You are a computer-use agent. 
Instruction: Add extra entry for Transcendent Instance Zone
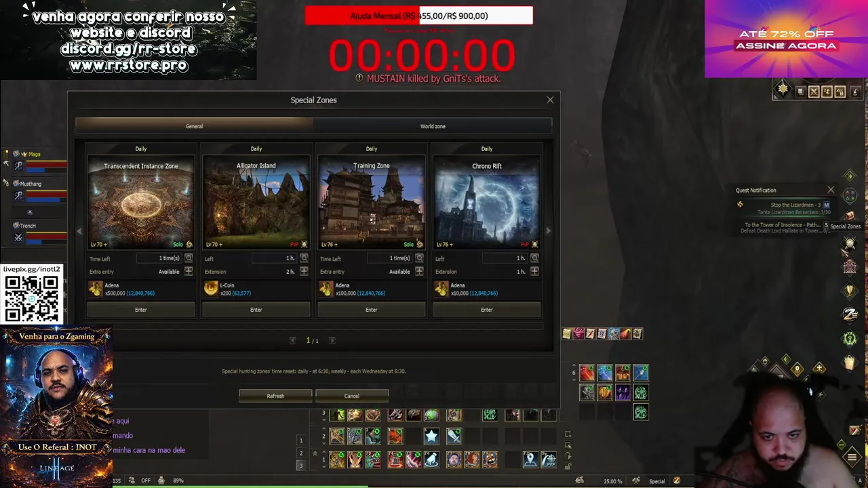pyautogui.click(x=189, y=271)
